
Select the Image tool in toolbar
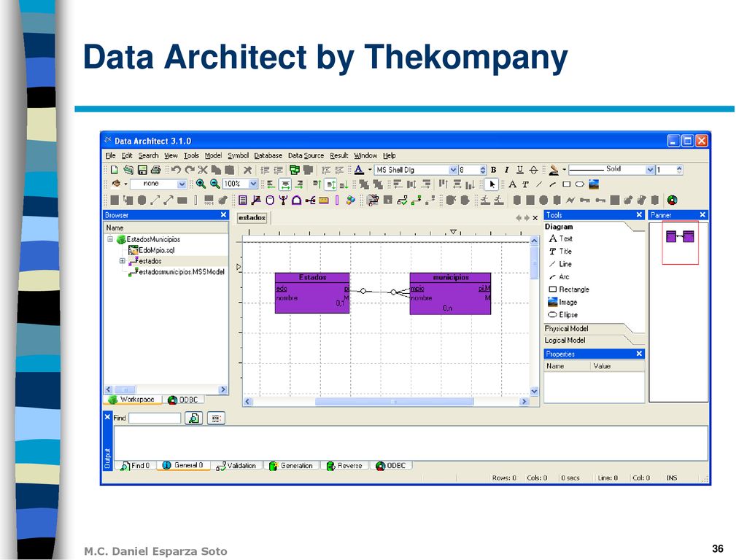coord(594,184)
